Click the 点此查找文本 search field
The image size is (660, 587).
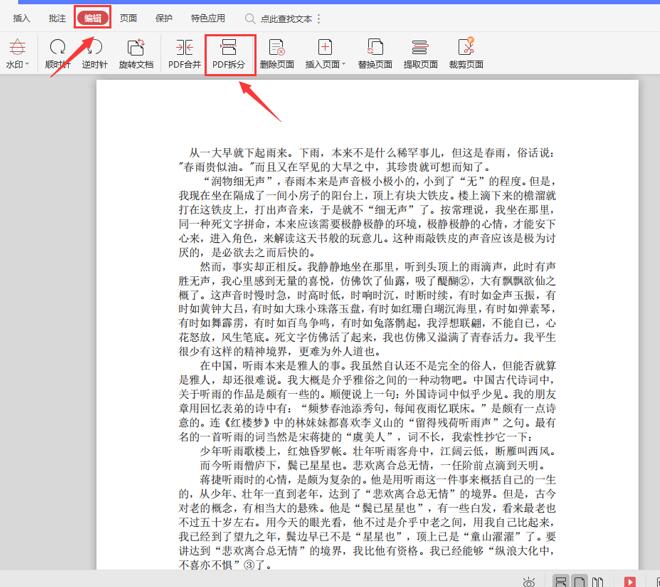coord(286,19)
